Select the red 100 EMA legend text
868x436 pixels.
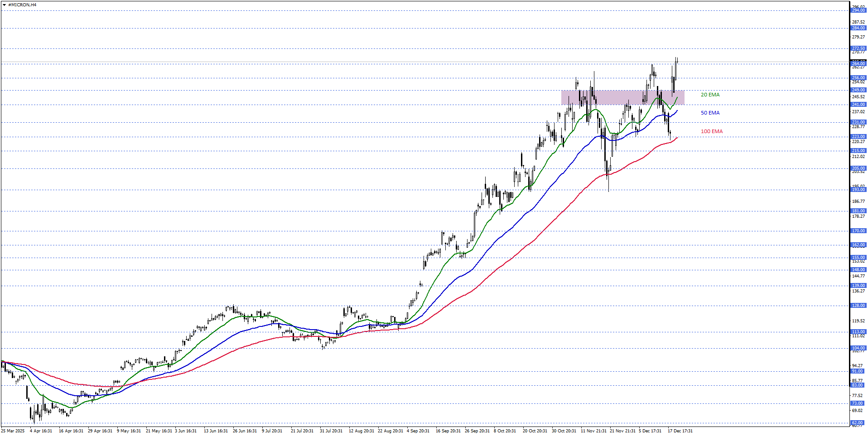point(711,131)
